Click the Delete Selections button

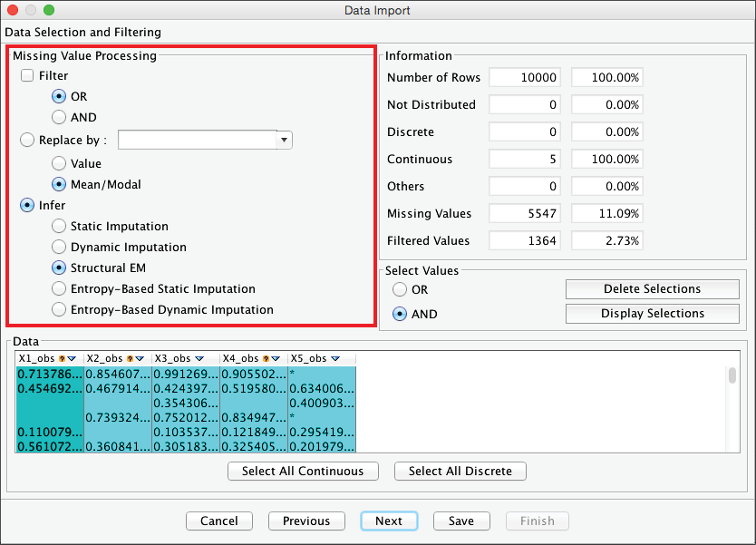[652, 289]
